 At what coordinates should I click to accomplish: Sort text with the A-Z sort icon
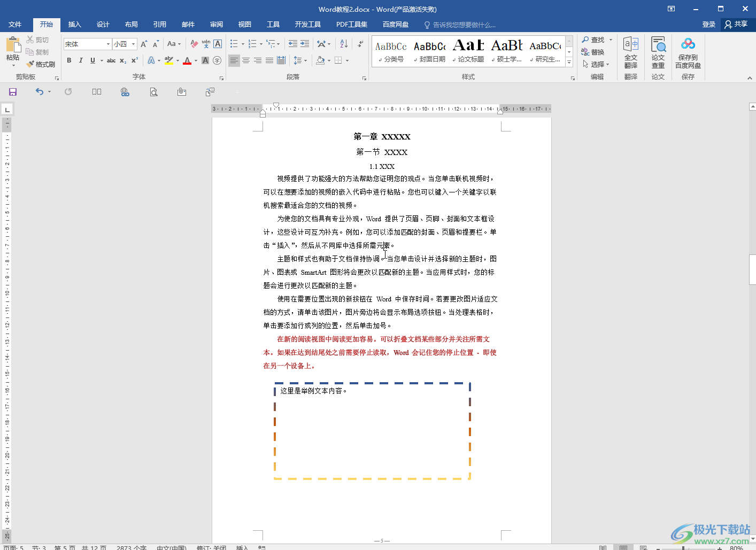[344, 44]
